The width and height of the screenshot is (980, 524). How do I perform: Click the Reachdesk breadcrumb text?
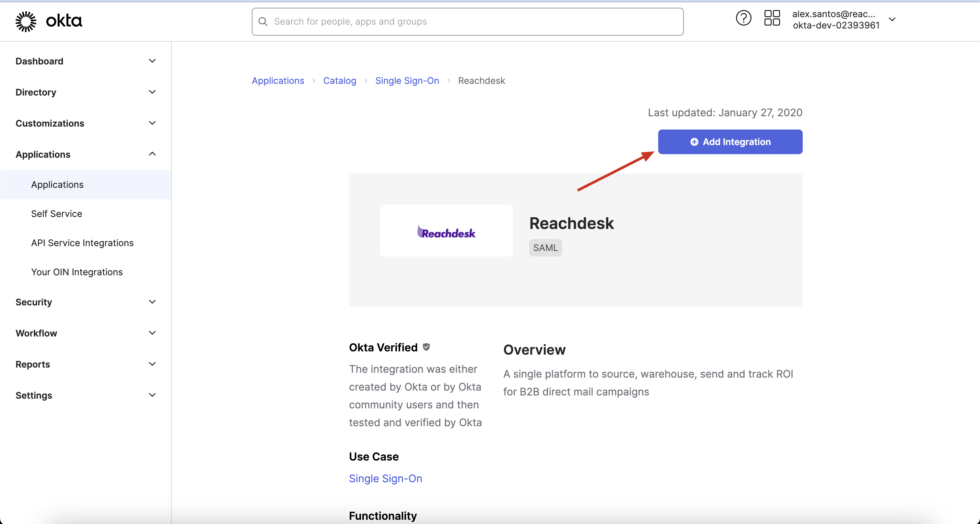pos(481,81)
